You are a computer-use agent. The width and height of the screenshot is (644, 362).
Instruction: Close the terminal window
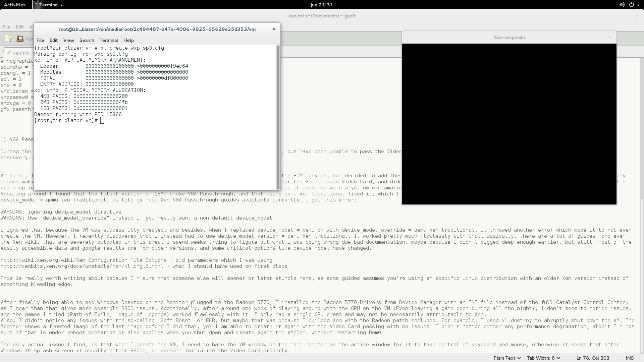pos(274,29)
